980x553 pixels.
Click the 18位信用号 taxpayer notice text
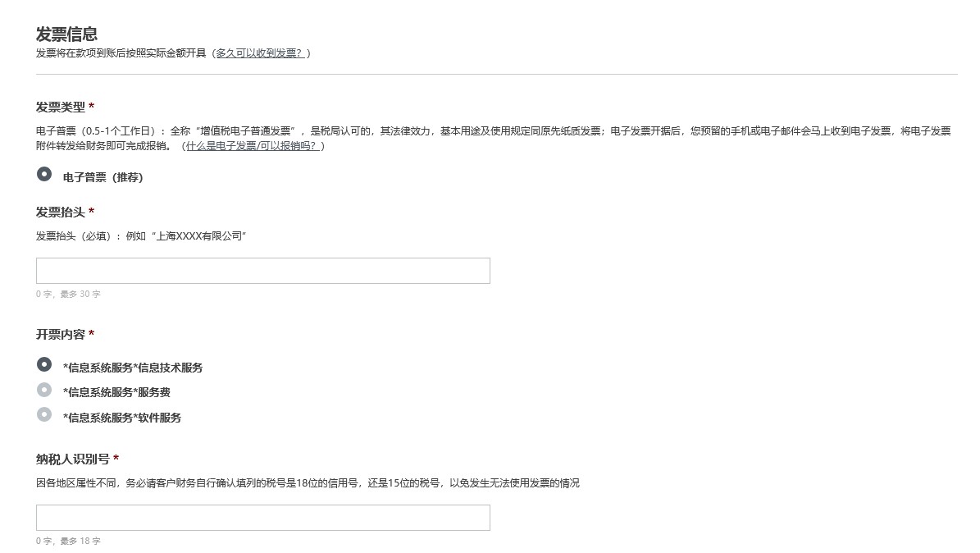(308, 483)
